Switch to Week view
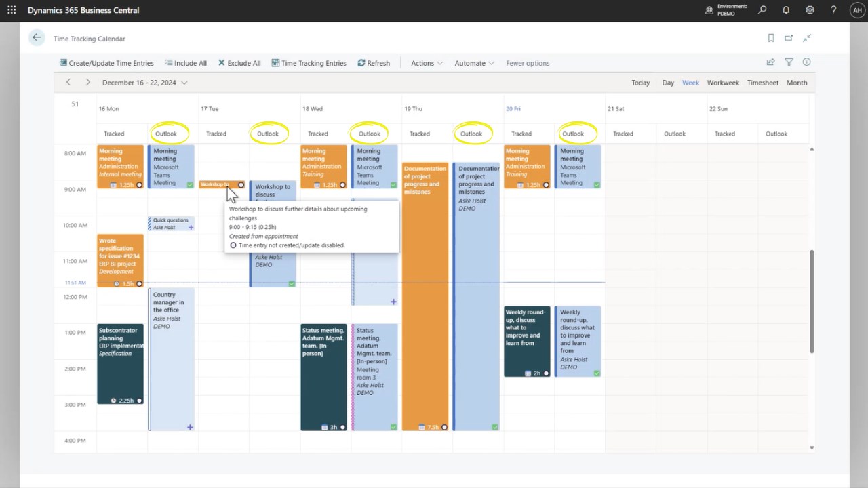868x488 pixels. (690, 83)
